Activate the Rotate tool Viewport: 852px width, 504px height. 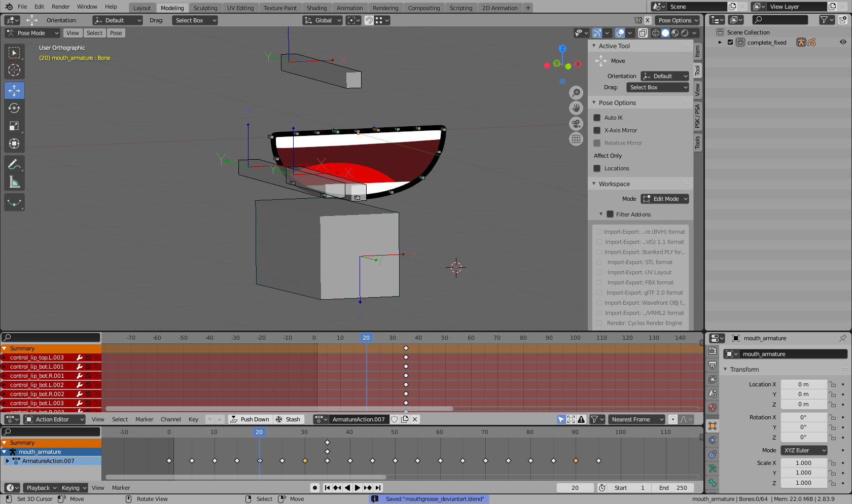click(14, 108)
